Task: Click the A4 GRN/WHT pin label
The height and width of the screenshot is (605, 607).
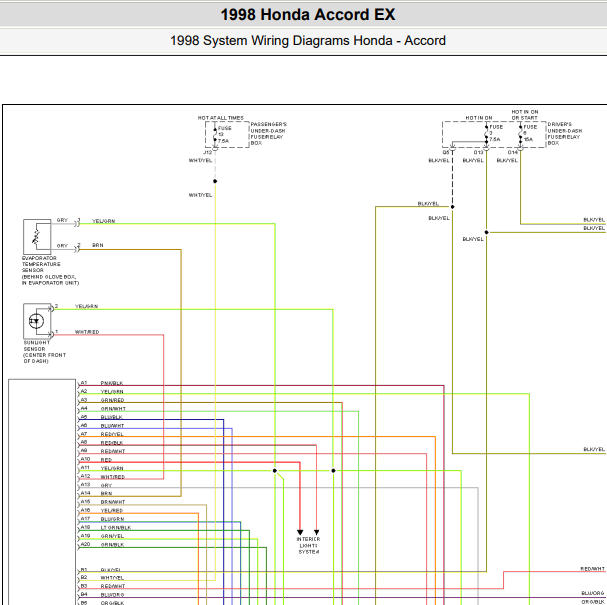Action: click(103, 409)
